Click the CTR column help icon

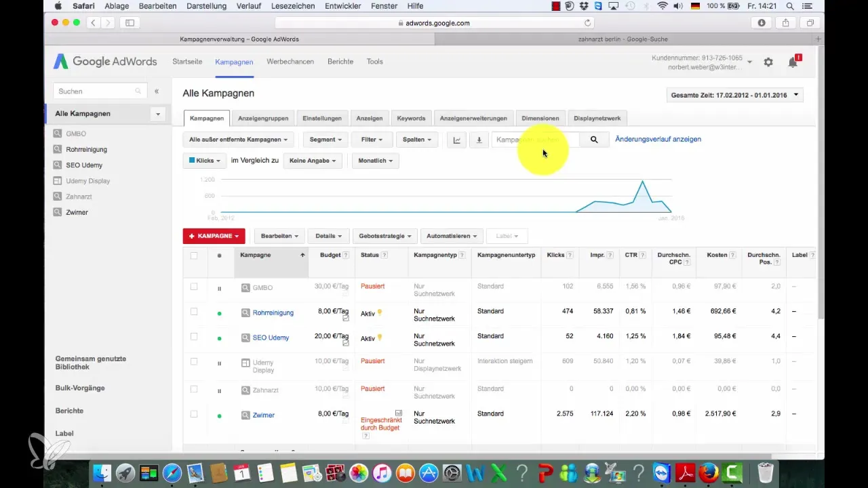(642, 255)
